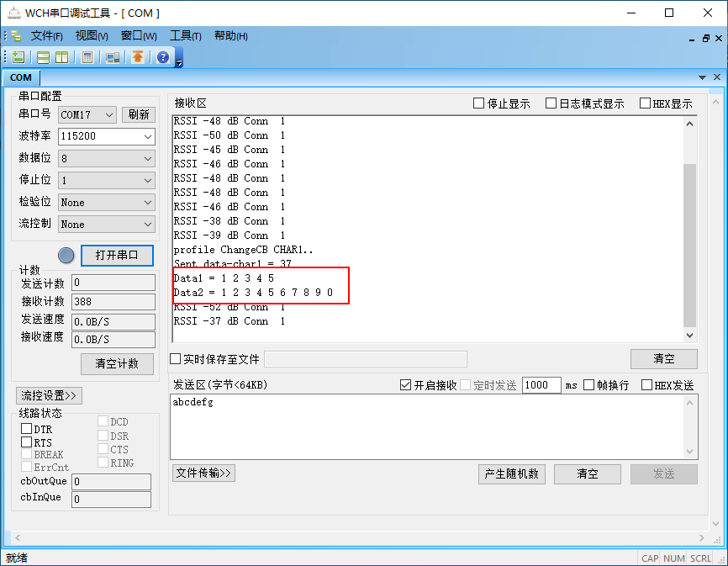Click the MDI child icon in the menu bar
The width and height of the screenshot is (728, 566).
click(16, 36)
